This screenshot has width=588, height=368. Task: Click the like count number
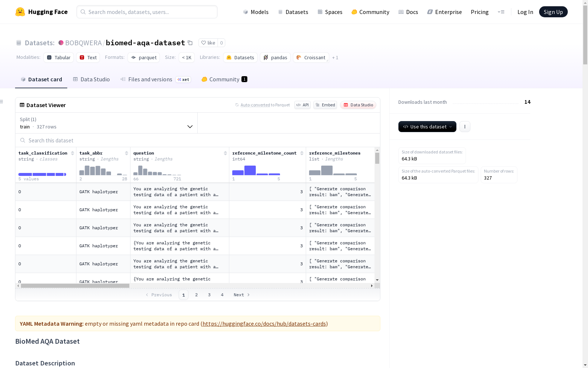tap(222, 43)
